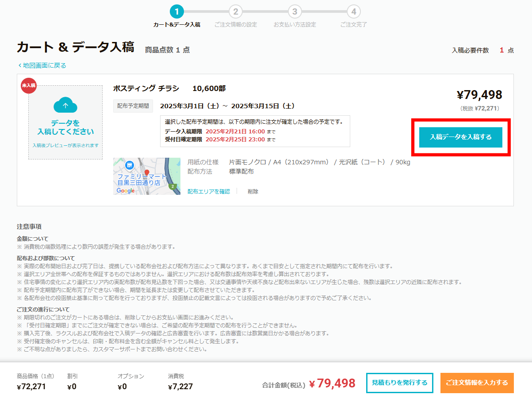The width and height of the screenshot is (532, 402).
Task: Select step 2 ご注文情報の設定
Action: point(236,17)
